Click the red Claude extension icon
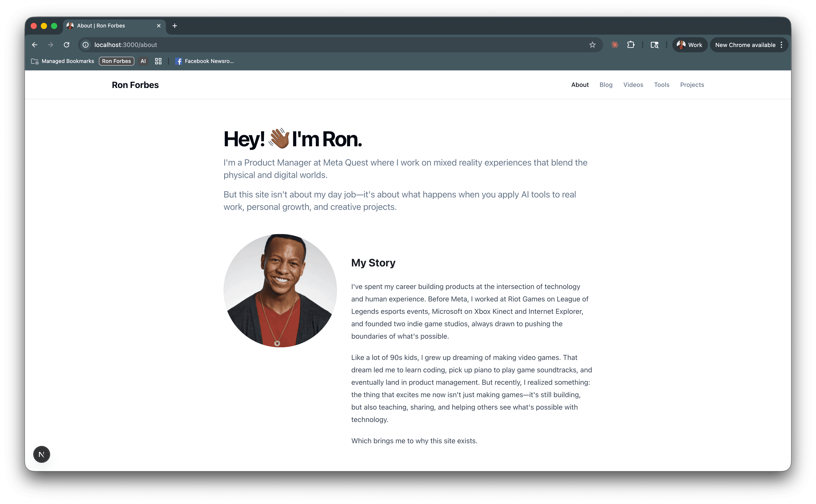The height and width of the screenshot is (504, 816). coord(615,44)
